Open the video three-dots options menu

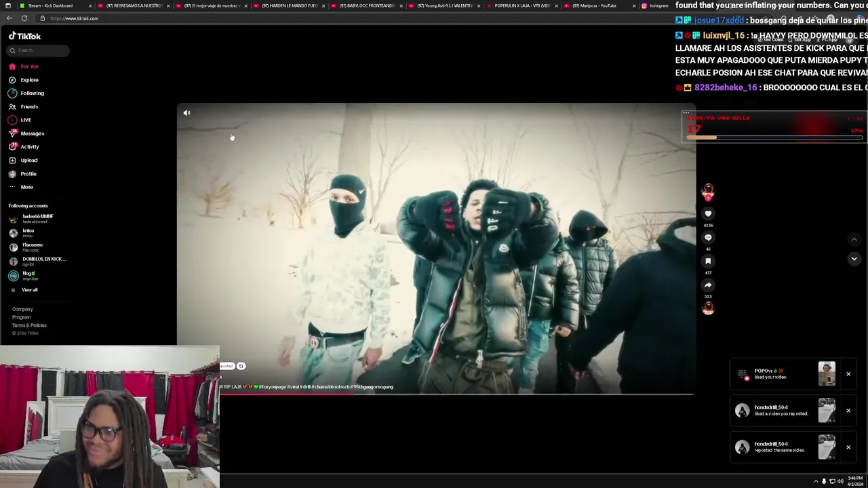pos(686,113)
